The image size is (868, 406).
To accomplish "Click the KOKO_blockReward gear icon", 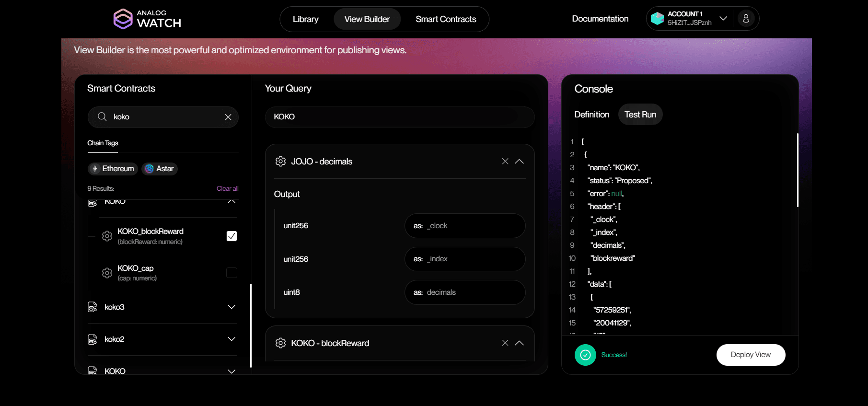I will point(107,236).
